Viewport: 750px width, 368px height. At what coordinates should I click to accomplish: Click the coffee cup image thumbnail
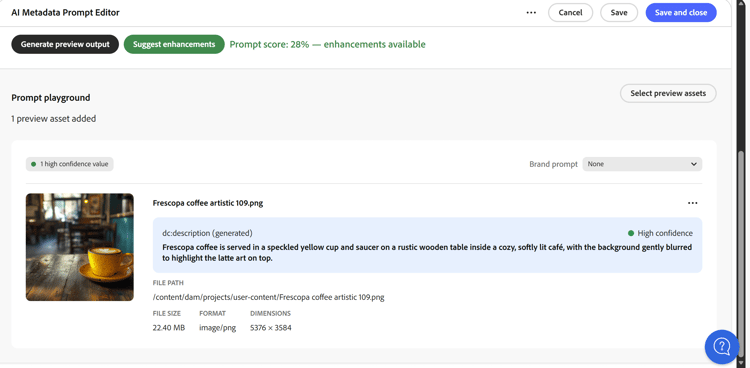click(80, 247)
